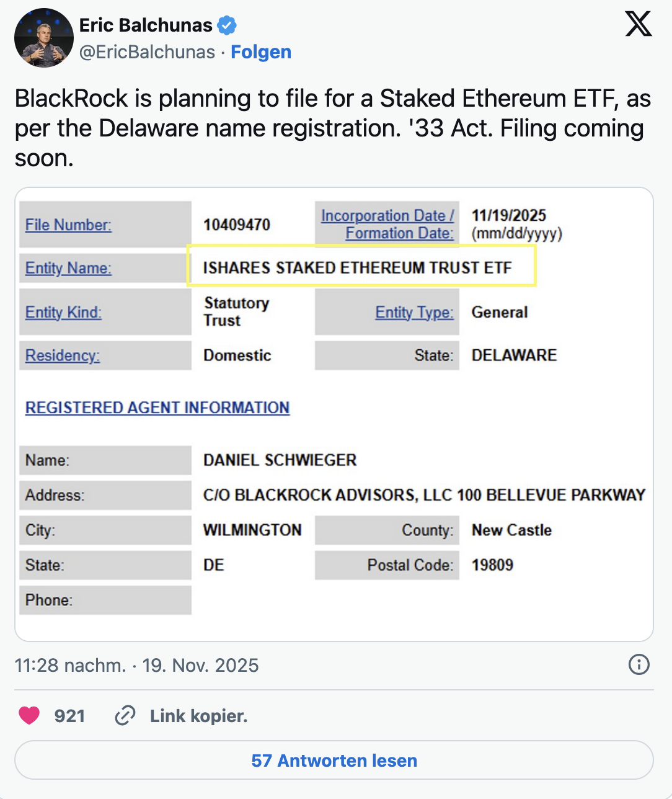Click the Residency link
The height and width of the screenshot is (799, 672).
63,355
